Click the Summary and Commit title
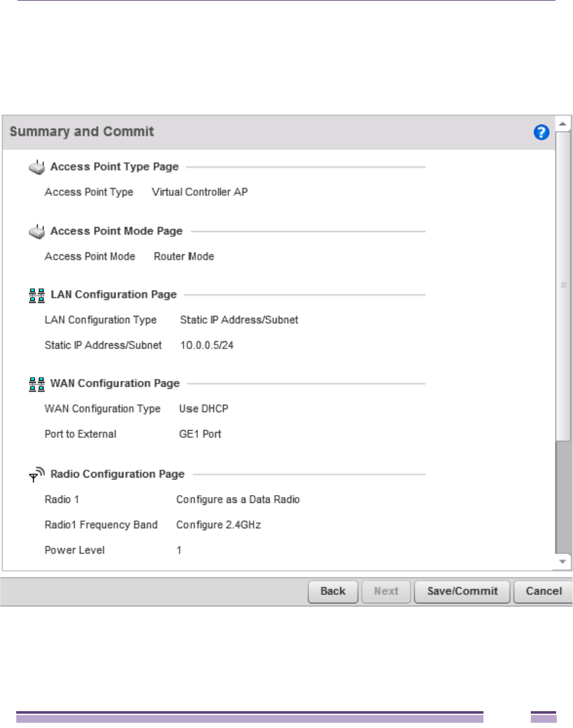Screen dimensions: 573x728 [82, 132]
